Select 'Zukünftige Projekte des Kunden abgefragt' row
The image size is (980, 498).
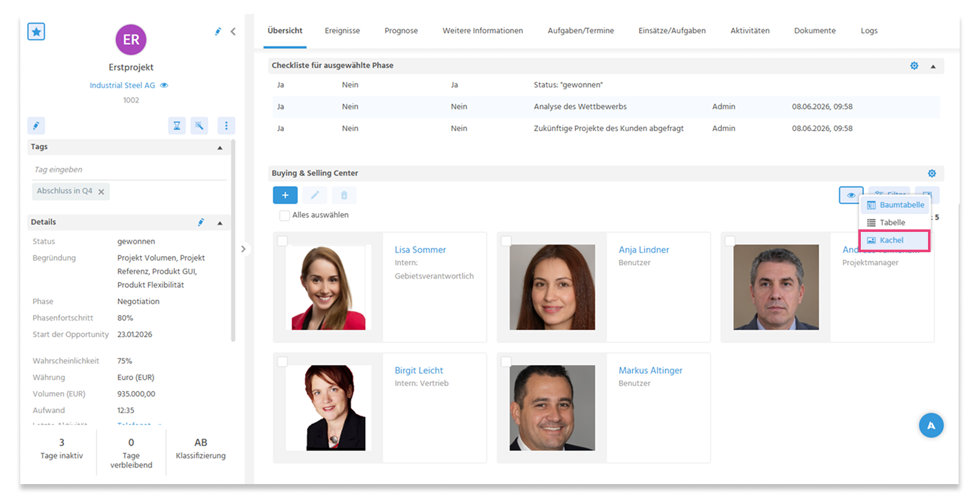coord(606,128)
